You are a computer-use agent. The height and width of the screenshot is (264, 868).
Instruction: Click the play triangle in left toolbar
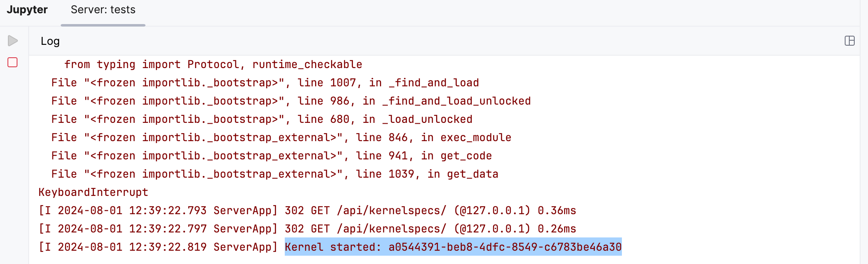coord(13,40)
